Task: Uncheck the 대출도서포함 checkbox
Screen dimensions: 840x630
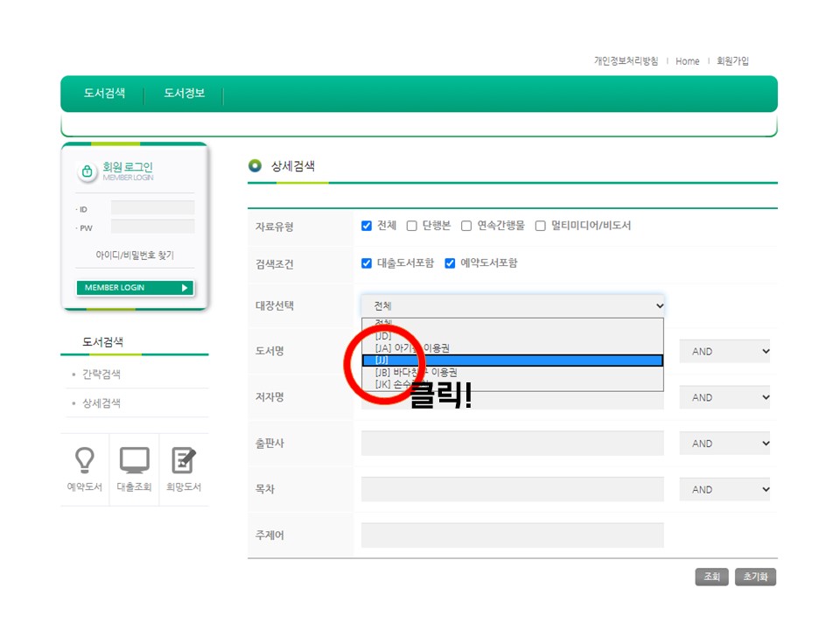Action: pyautogui.click(x=367, y=263)
